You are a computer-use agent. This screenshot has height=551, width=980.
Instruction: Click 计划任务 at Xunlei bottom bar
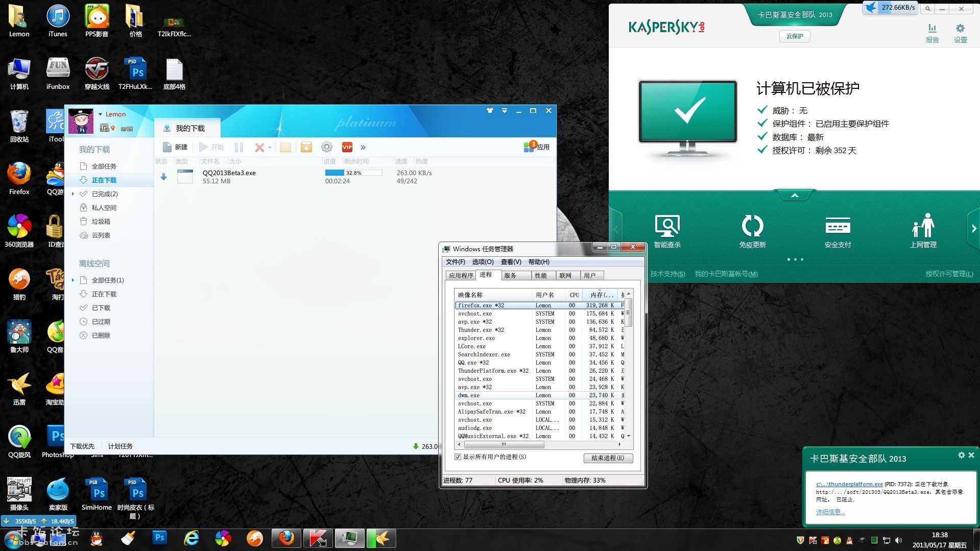click(x=120, y=446)
